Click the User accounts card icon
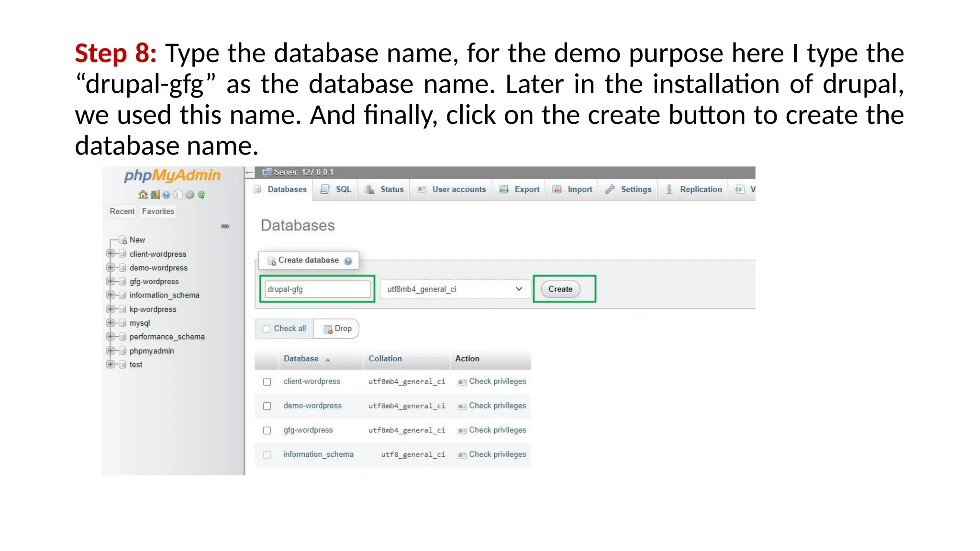This screenshot has height=551, width=980. 422,189
